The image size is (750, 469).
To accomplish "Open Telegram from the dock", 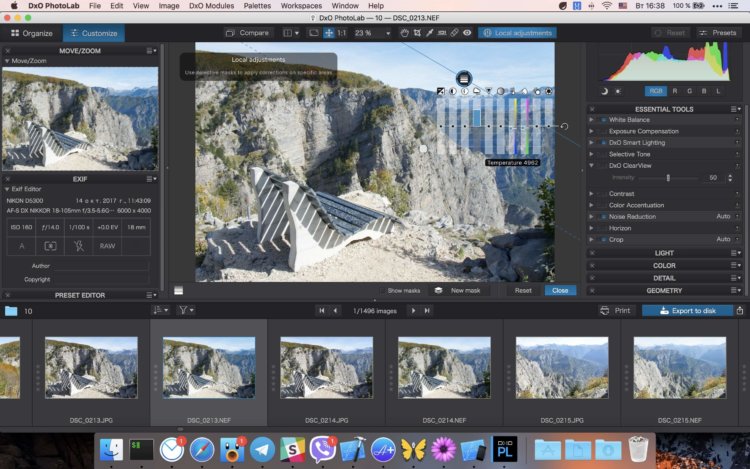I will [262, 449].
